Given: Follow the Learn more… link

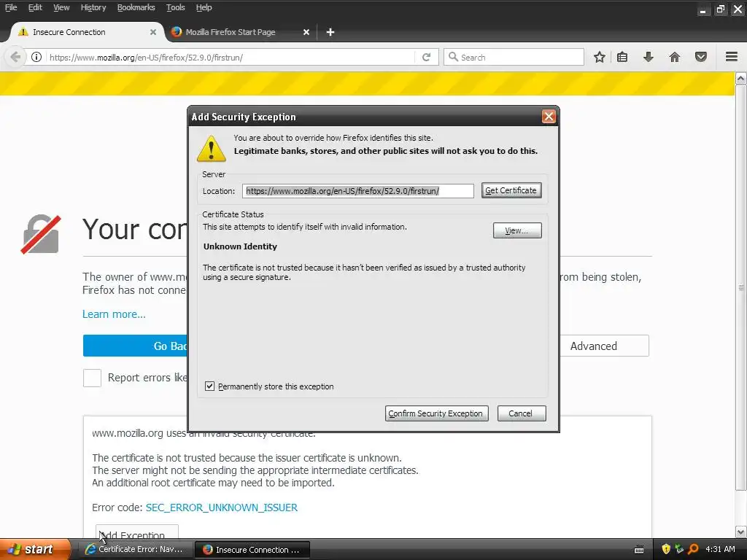Looking at the screenshot, I should (x=114, y=314).
